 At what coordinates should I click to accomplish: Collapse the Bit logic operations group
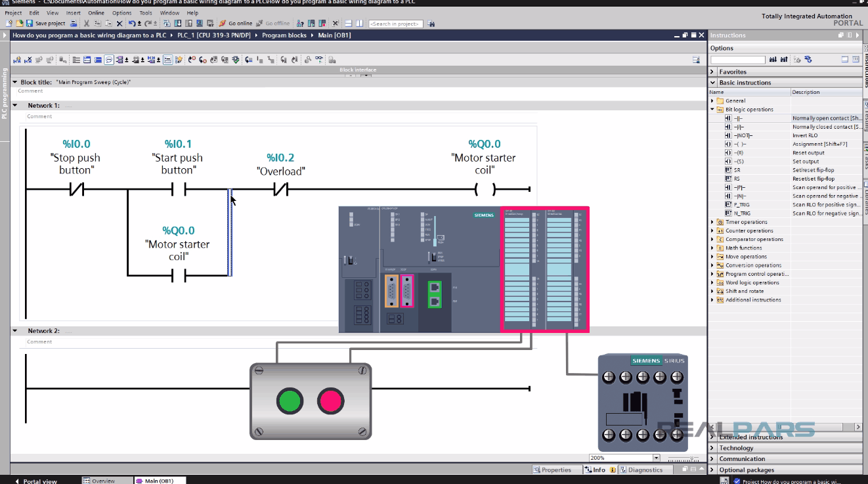click(714, 110)
